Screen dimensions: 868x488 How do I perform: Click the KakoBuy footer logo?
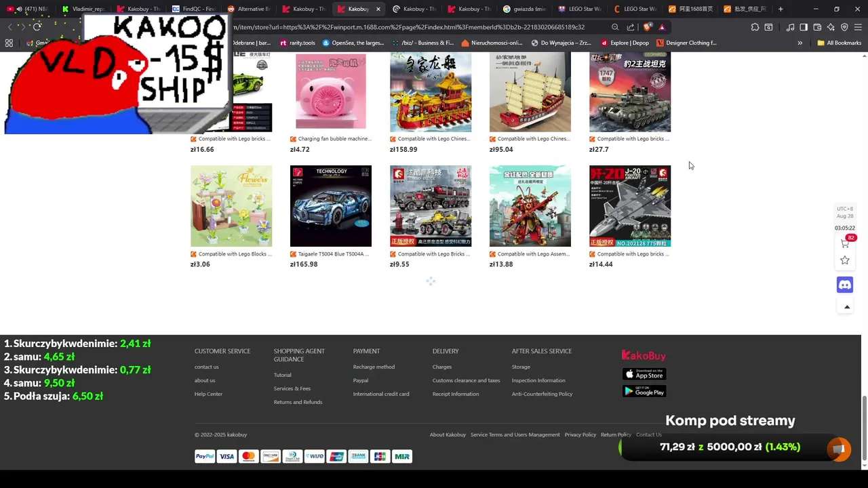pyautogui.click(x=644, y=355)
